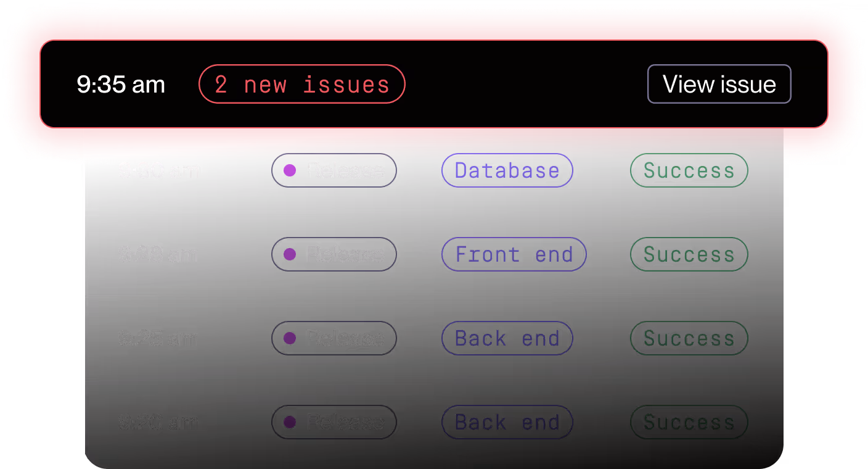
Task: Select the Database tag pill
Action: coord(507,170)
